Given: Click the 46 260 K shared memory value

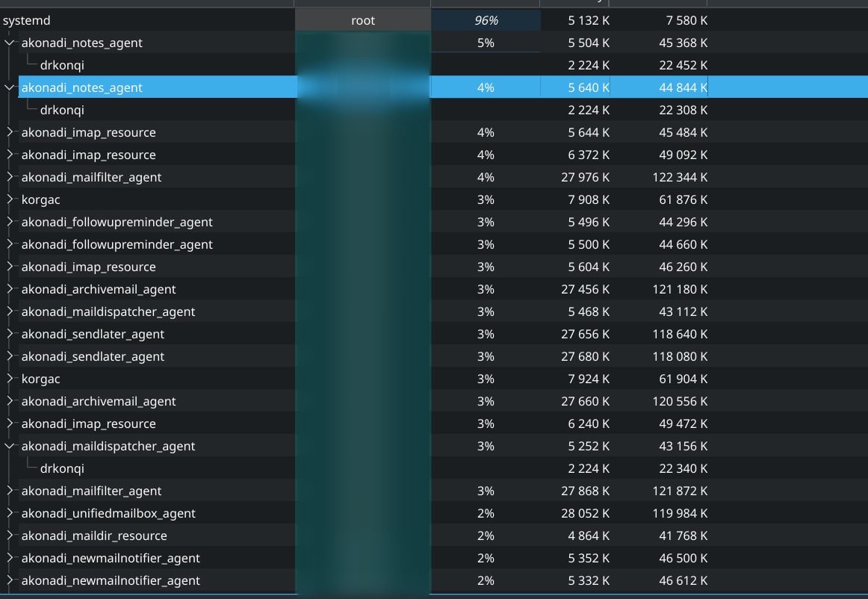Looking at the screenshot, I should coord(683,267).
